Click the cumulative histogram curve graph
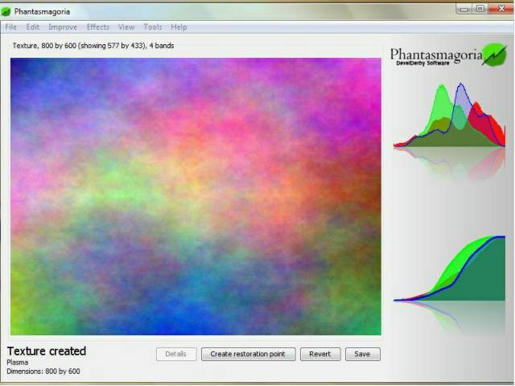Viewport: 515px width, 386px height. click(449, 268)
